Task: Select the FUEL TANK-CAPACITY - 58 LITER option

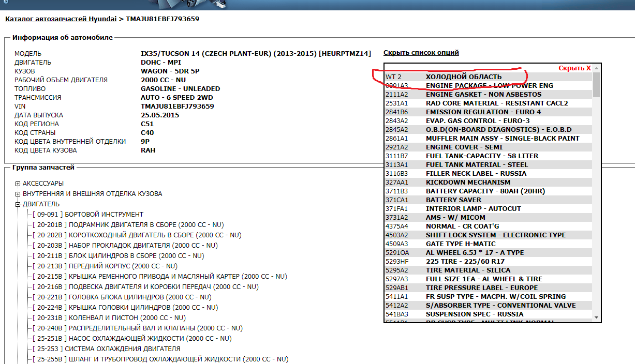Action: [489, 156]
